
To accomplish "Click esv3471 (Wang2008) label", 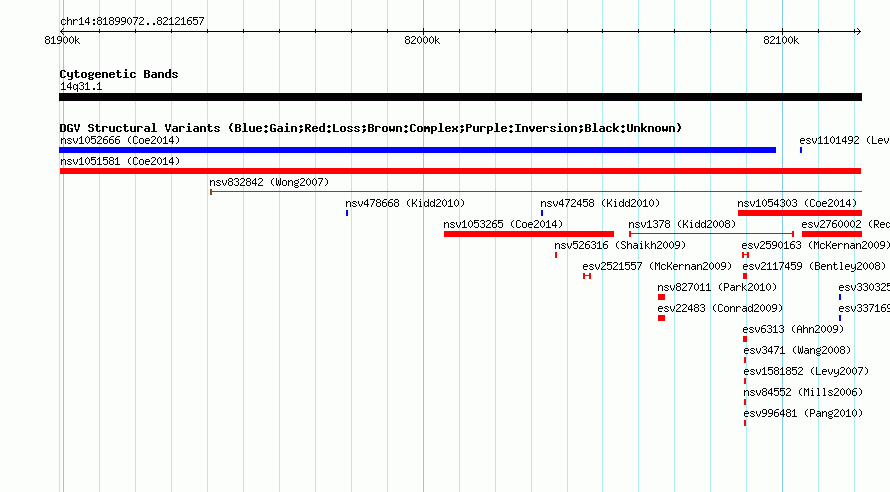I will (x=797, y=350).
